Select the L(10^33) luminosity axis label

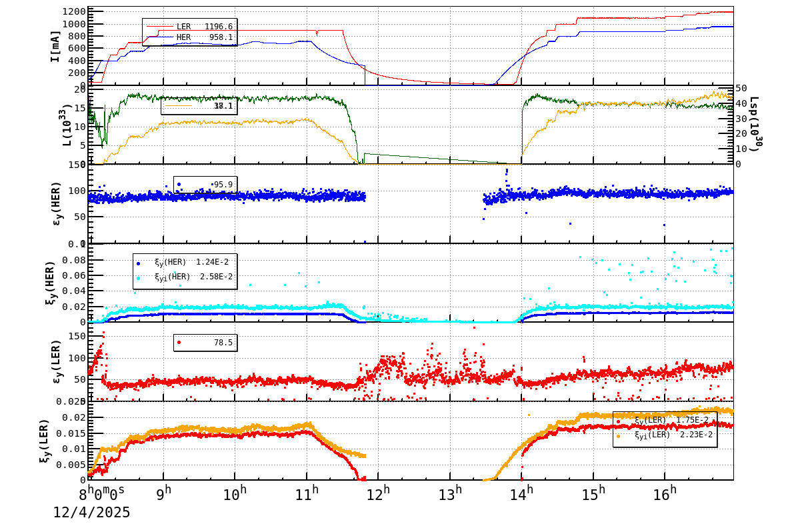point(66,125)
